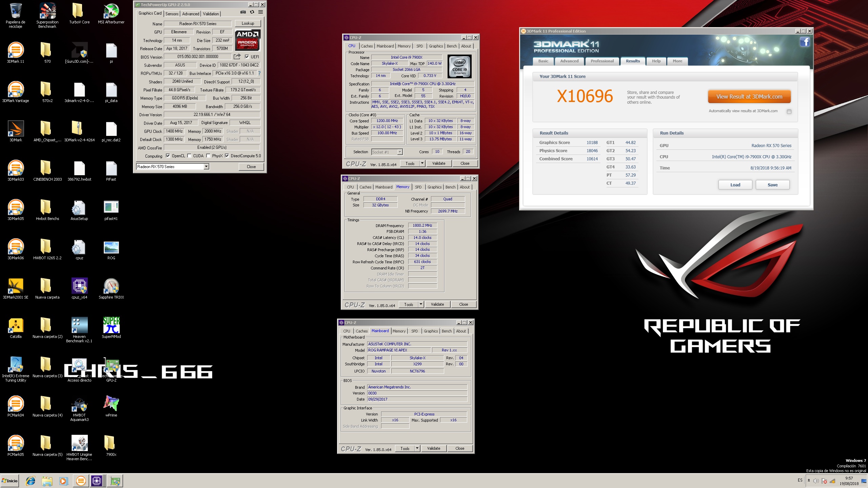Toggle the OpenCL checkbox

coord(168,156)
